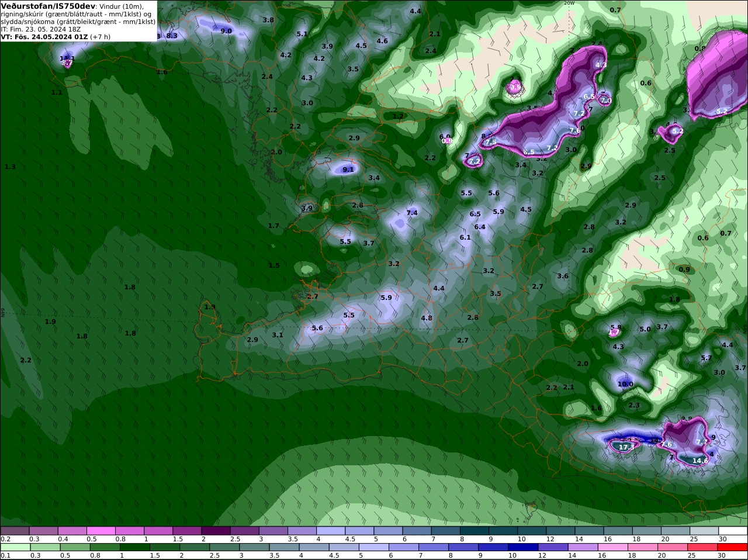Click the '1.1' value near the map's left side
Image resolution: width=748 pixels, height=560 pixels.
coord(57,92)
